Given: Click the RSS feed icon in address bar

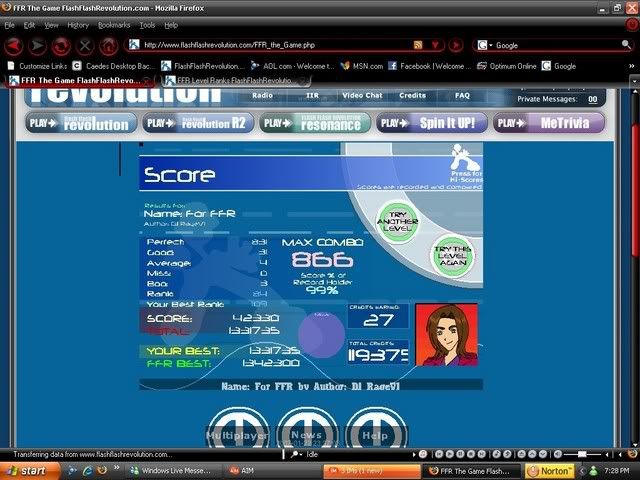Looking at the screenshot, I should pos(418,45).
